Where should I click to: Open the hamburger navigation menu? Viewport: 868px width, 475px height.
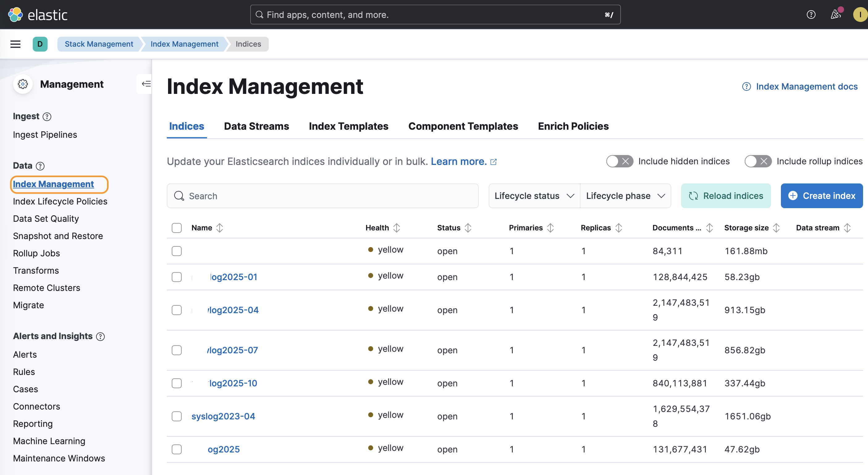click(15, 44)
